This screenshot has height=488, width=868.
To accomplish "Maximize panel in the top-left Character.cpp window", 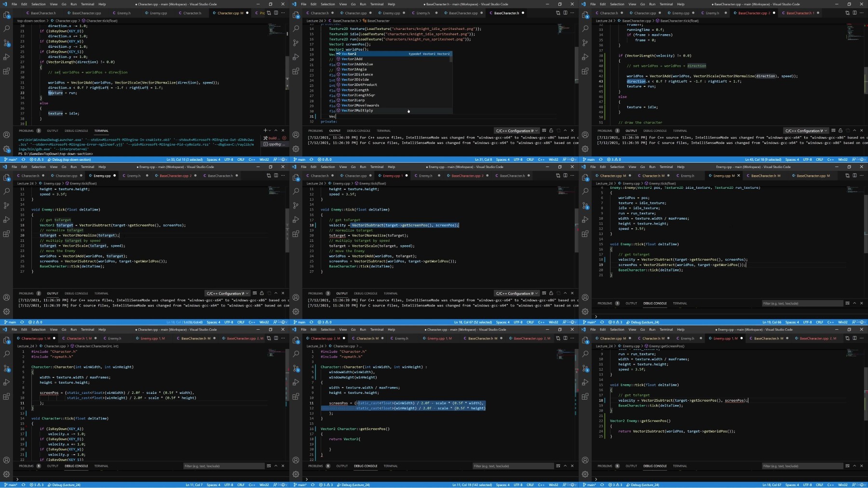I will (276, 130).
